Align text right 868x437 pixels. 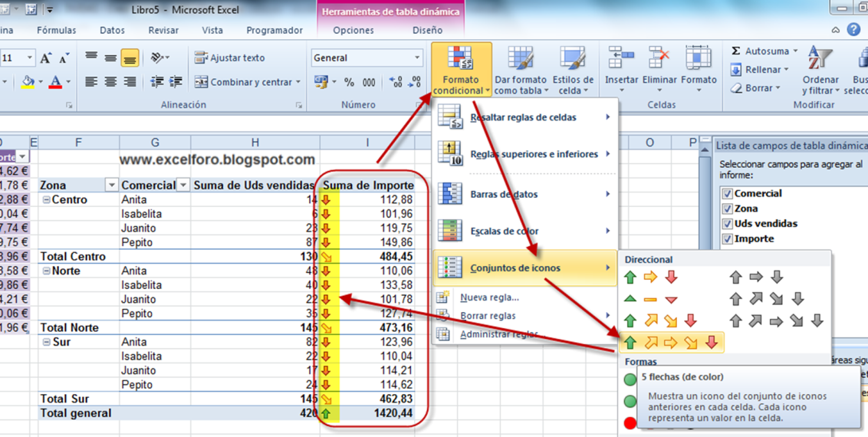[x=130, y=82]
